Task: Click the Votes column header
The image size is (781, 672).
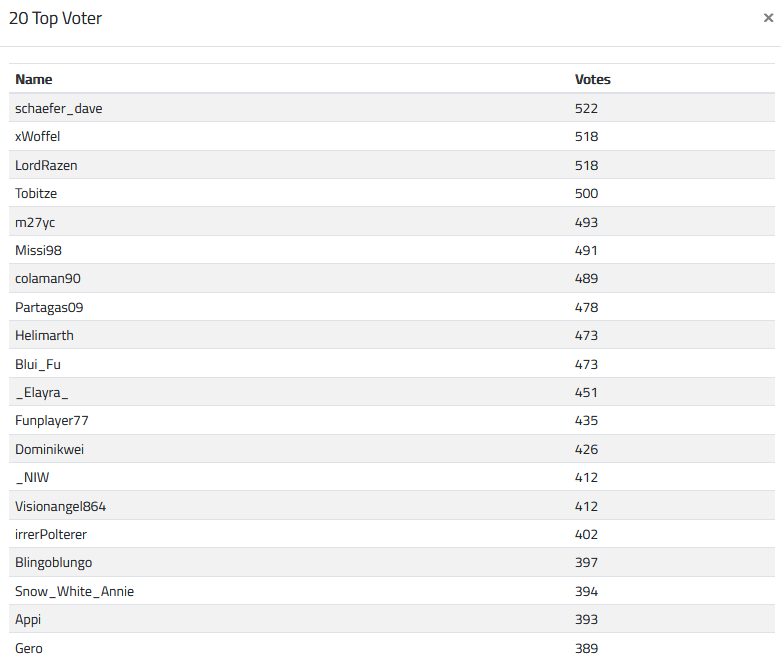Action: coord(592,79)
